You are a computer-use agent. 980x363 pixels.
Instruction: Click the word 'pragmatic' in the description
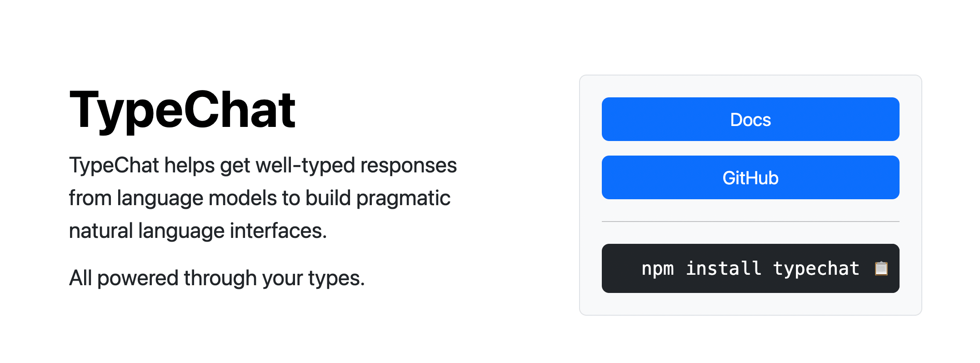pos(403,199)
